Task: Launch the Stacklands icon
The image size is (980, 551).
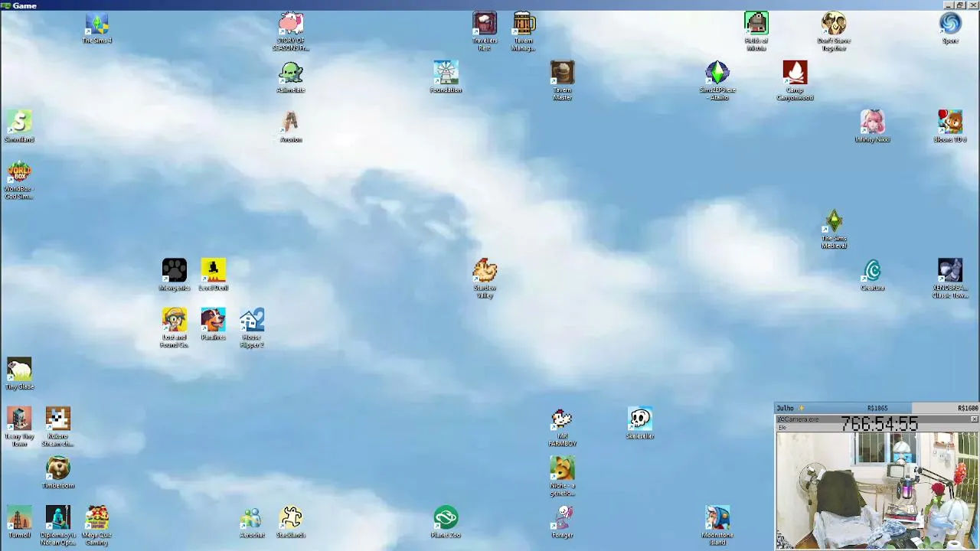Action: pyautogui.click(x=291, y=518)
